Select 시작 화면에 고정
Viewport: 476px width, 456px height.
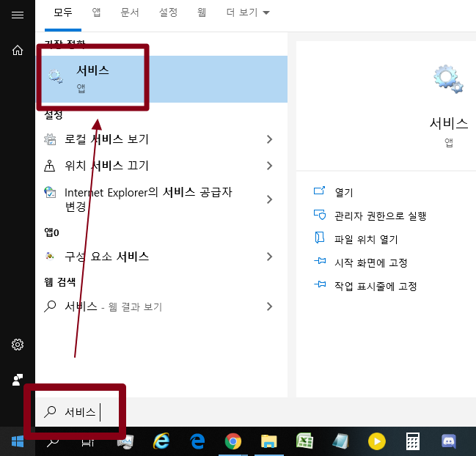(x=370, y=262)
